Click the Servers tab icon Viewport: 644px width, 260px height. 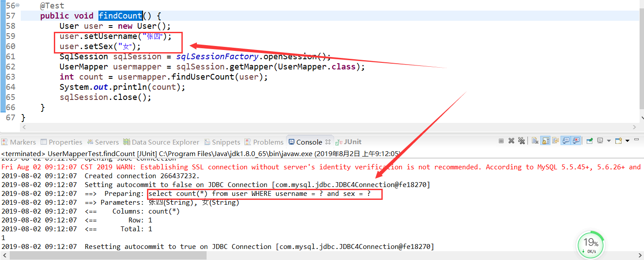(90, 142)
